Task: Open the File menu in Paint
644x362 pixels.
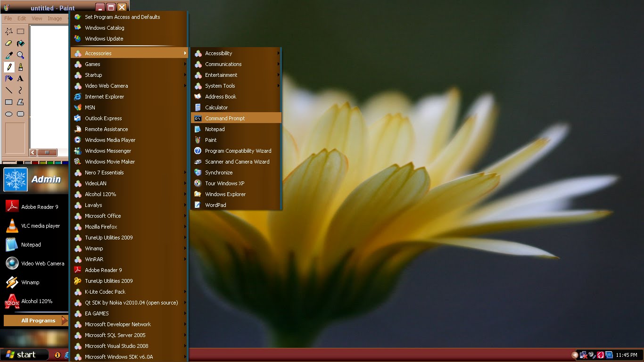Action: coord(8,18)
